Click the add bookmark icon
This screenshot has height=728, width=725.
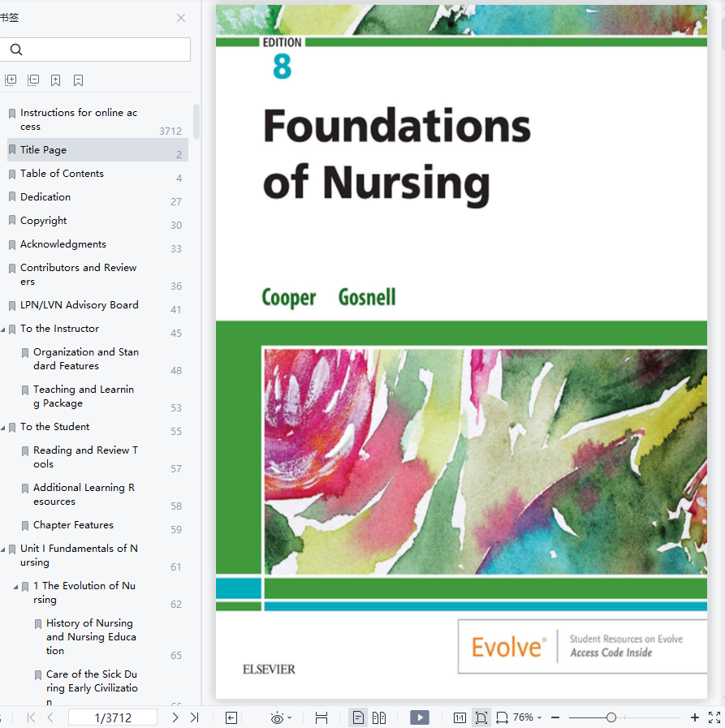pos(56,80)
